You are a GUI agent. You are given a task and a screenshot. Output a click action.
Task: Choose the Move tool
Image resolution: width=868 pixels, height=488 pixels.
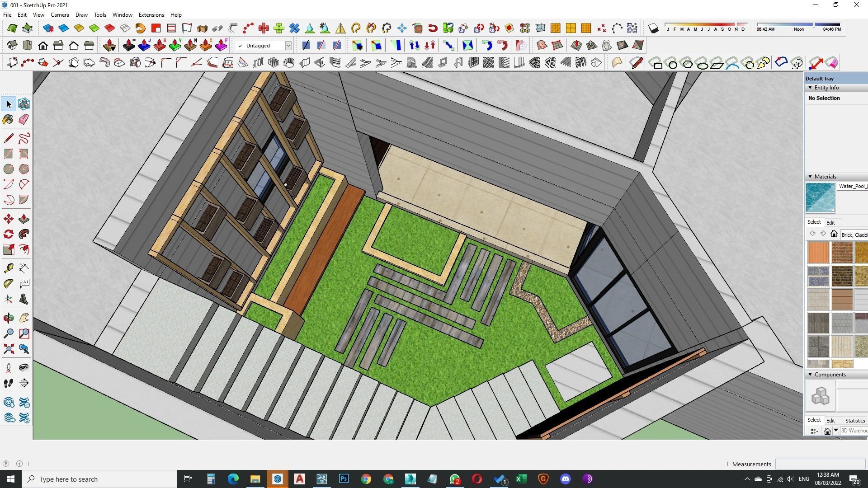tap(8, 219)
